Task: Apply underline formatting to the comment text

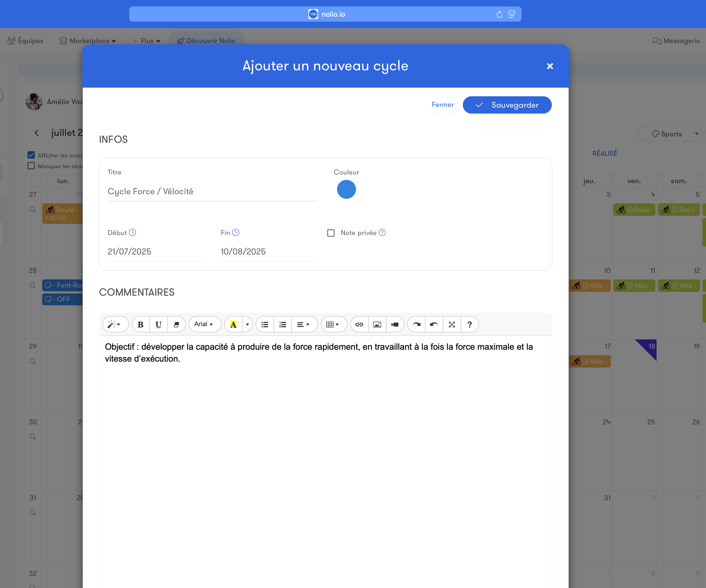Action: [x=158, y=324]
